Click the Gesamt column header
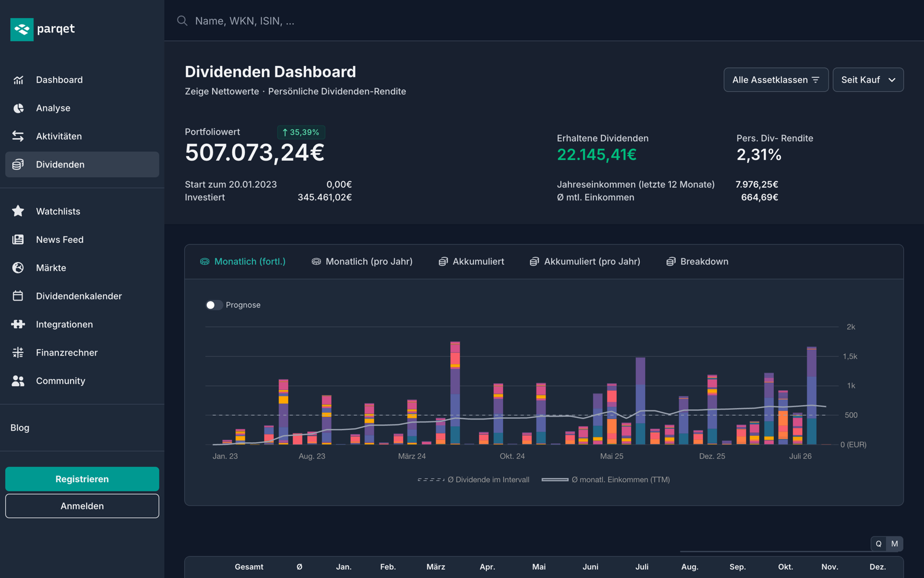This screenshot has width=924, height=578. [249, 567]
